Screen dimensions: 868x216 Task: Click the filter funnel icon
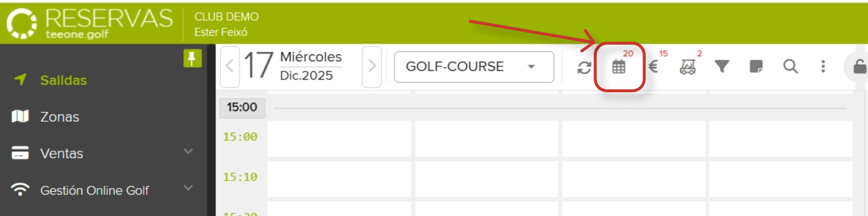(722, 67)
